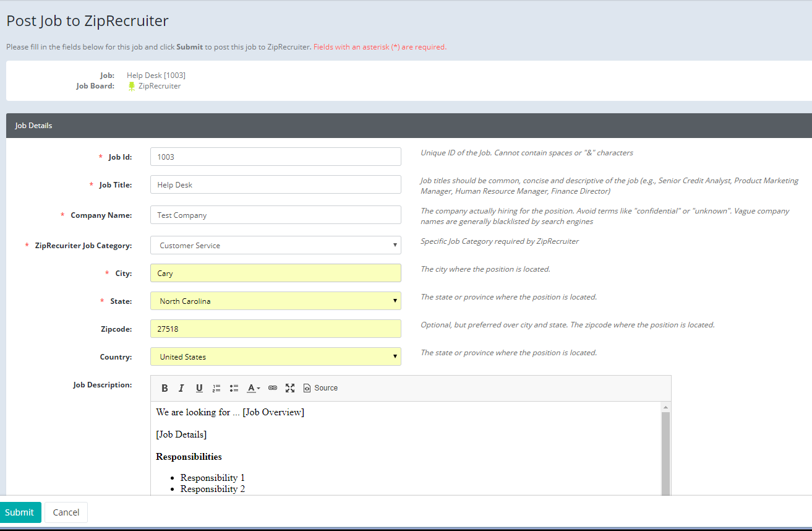Click the Job Id input field
812x531 pixels.
(275, 157)
